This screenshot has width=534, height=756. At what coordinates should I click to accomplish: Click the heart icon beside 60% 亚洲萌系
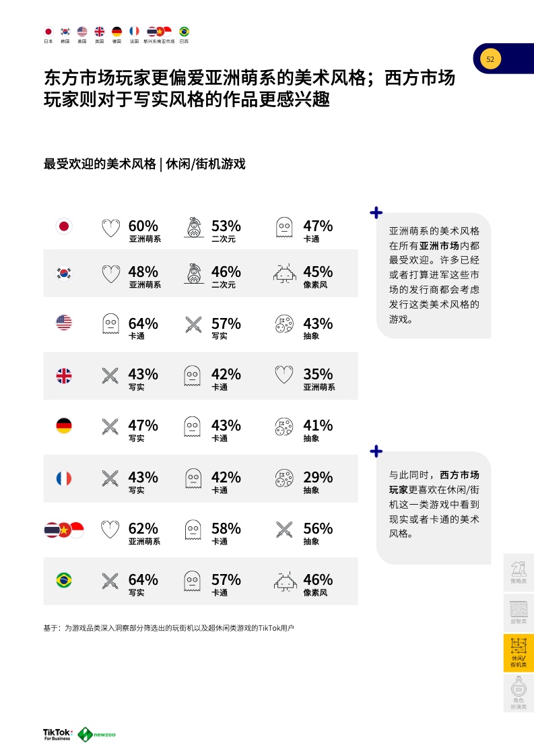[x=110, y=229]
